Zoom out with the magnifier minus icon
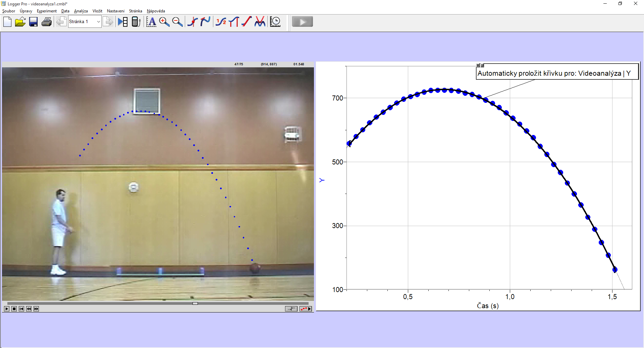Viewport: 644px width, 348px height. click(x=177, y=22)
